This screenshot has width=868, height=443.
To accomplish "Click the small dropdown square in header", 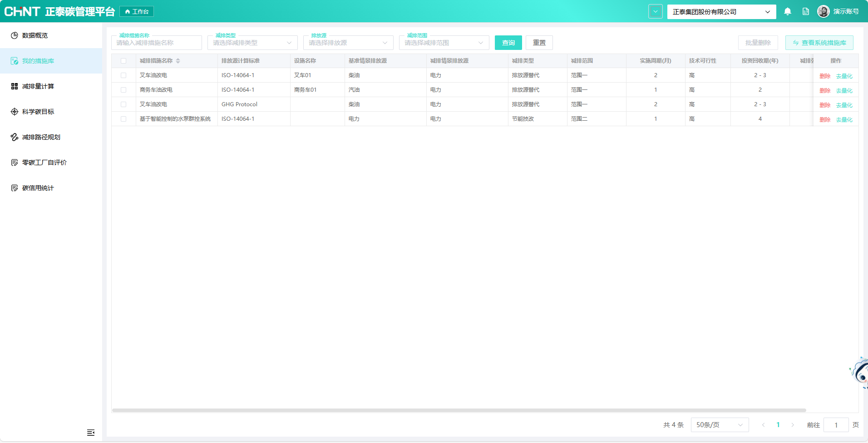I will click(x=656, y=11).
